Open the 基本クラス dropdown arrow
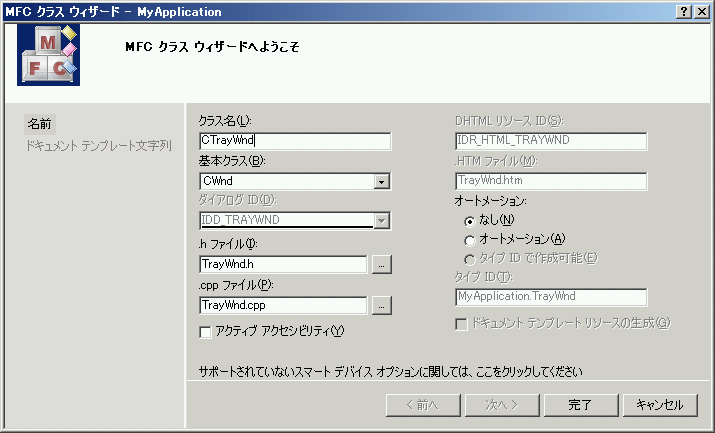The image size is (715, 433). coord(381,181)
